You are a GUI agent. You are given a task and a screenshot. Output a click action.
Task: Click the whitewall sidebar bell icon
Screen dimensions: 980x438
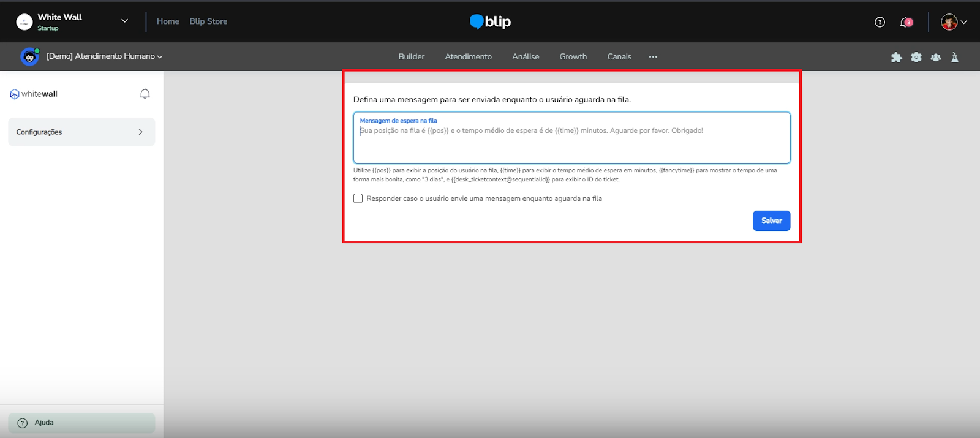point(145,94)
